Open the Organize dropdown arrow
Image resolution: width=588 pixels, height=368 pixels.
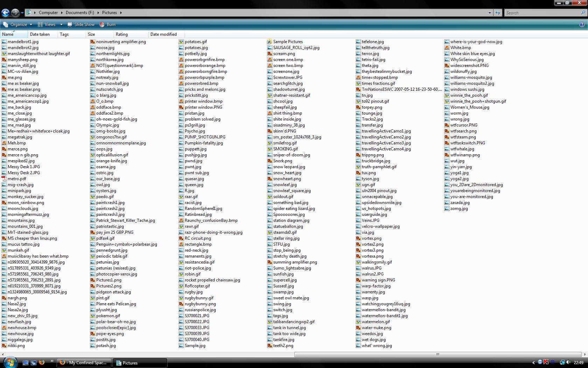(31, 25)
